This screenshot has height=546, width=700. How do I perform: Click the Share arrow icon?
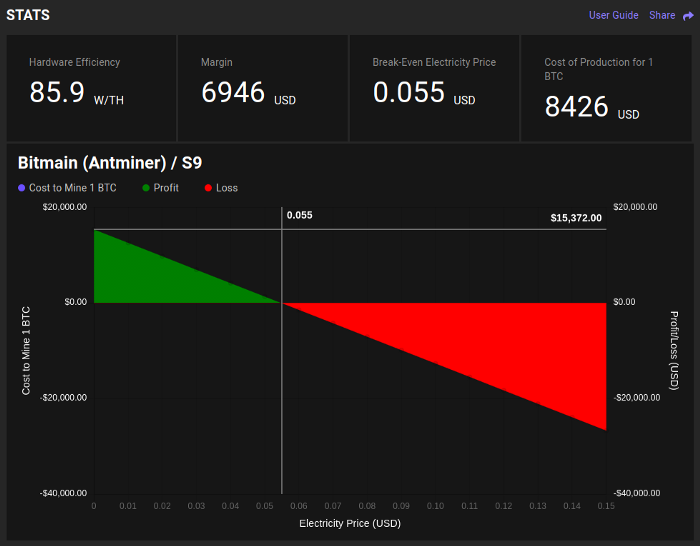point(688,16)
